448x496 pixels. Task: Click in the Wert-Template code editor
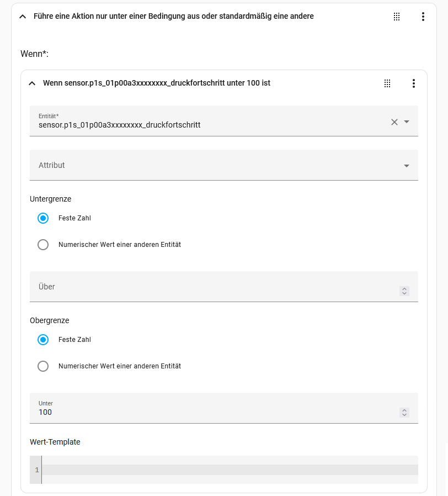224,469
